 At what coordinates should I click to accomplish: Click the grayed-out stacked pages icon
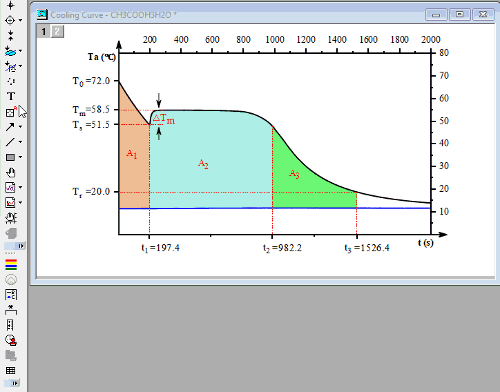11,355
